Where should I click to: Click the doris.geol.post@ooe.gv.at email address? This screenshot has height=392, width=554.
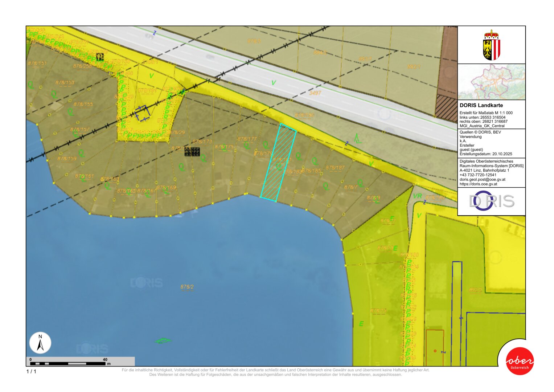click(482, 179)
